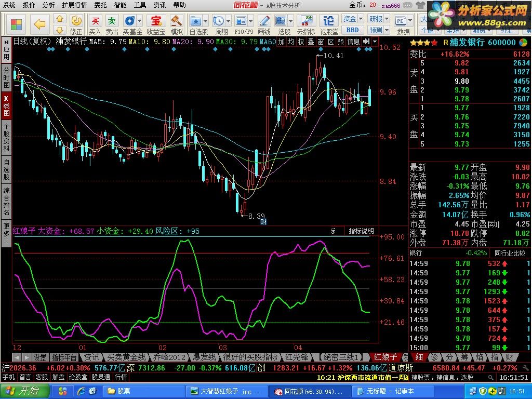The image size is (532, 399).
Task: Open the 智能 menu
Action: [120, 5]
